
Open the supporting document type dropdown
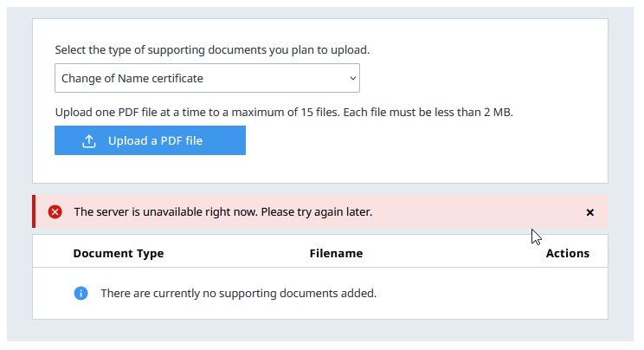pyautogui.click(x=207, y=78)
